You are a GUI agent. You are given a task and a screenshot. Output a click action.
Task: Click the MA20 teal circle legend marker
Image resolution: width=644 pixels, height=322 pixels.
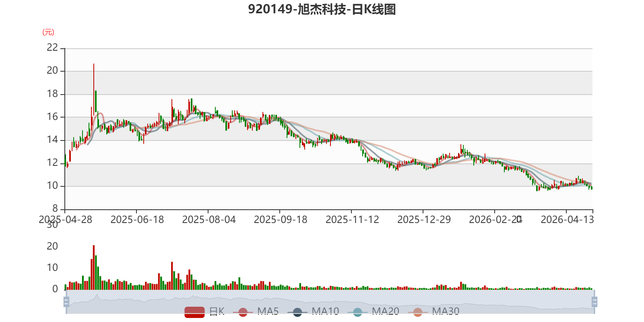click(357, 312)
